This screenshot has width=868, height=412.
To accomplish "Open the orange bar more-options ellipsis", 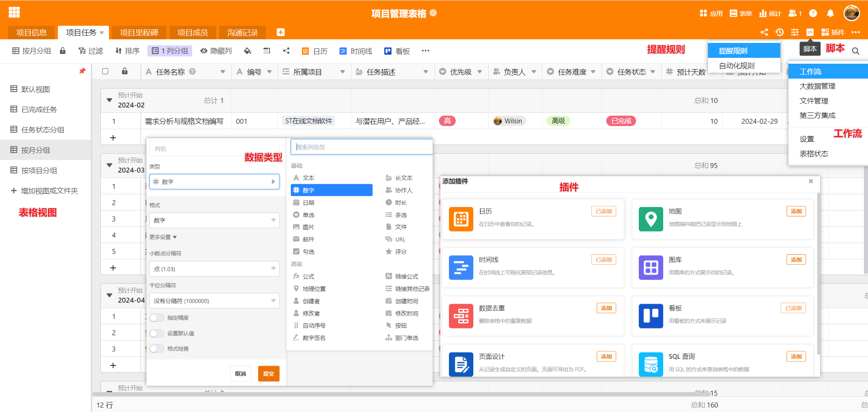I will click(x=855, y=32).
